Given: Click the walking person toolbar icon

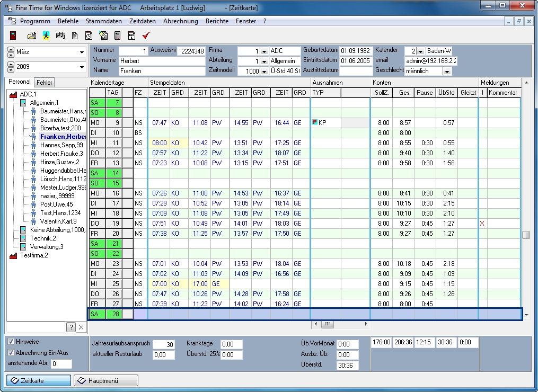Looking at the screenshot, I should pos(46,35).
